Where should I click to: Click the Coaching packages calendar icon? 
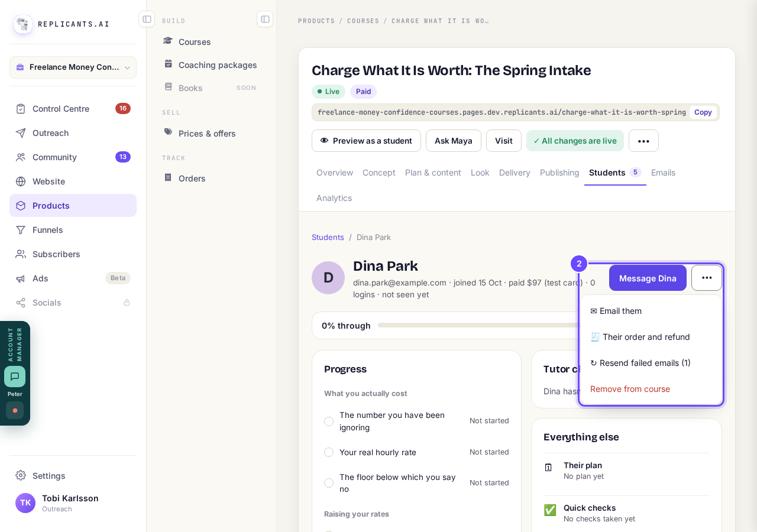point(169,64)
